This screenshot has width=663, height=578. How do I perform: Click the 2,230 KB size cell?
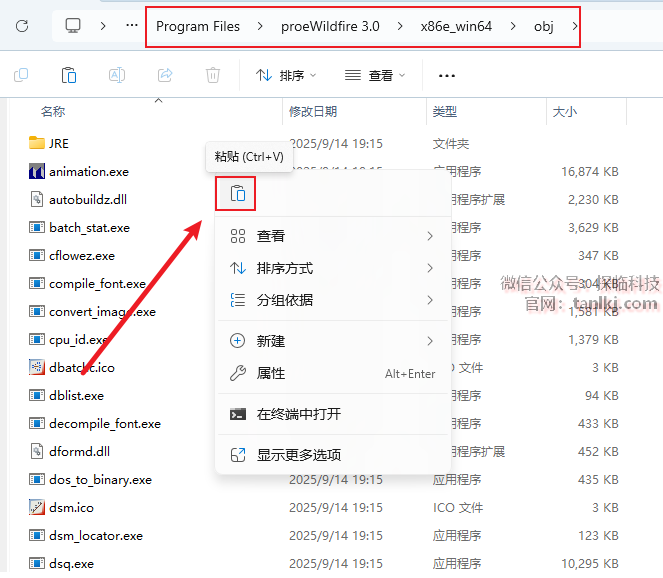tap(593, 199)
